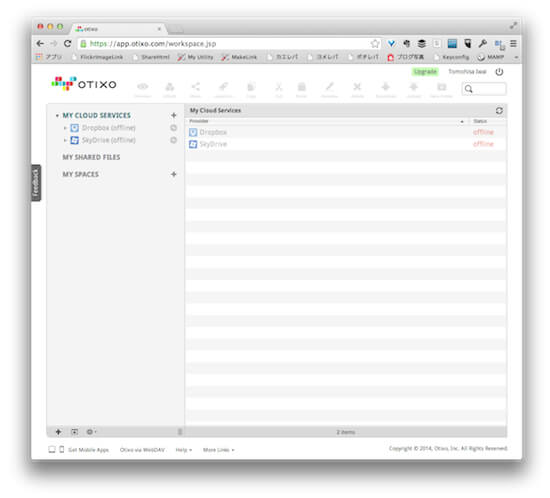550x498 pixels.
Task: Click the toolbar icon between Preview and Share
Action: point(170,87)
